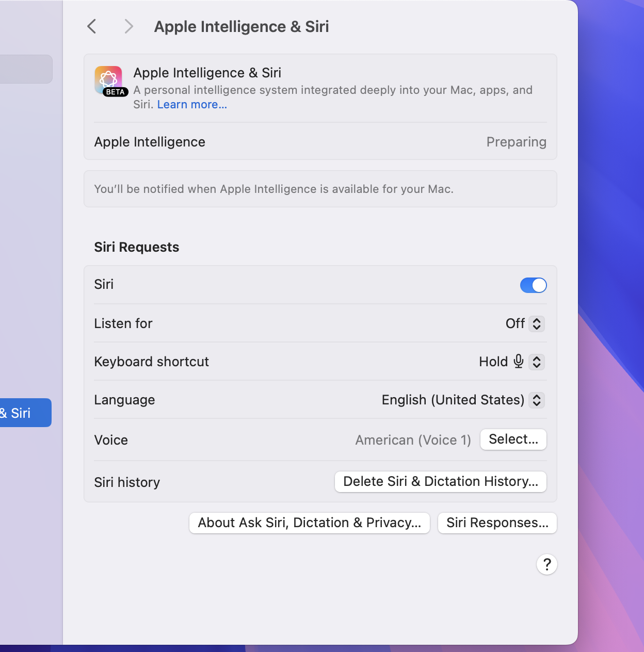
Task: Click Delete Siri & Dictation History…
Action: point(441,482)
